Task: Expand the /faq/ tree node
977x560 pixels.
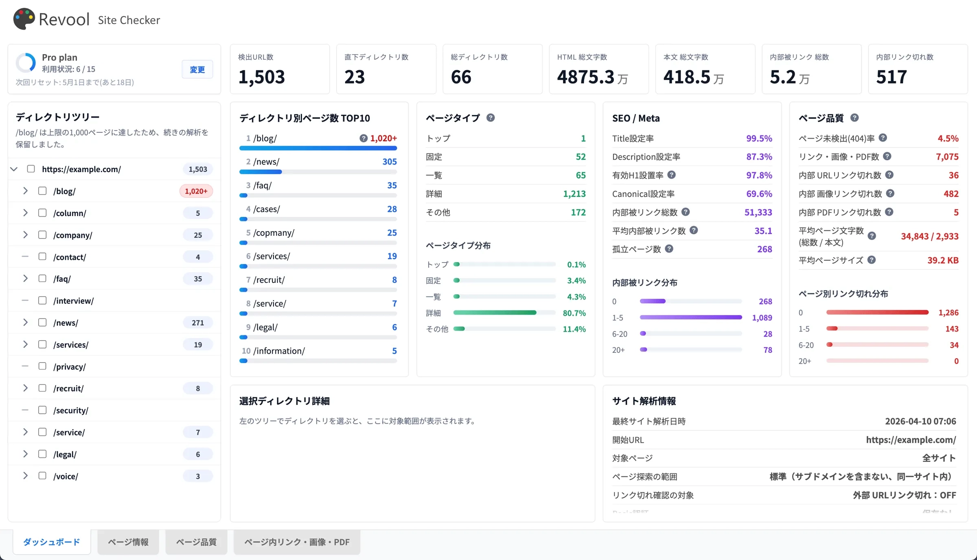Action: tap(25, 278)
